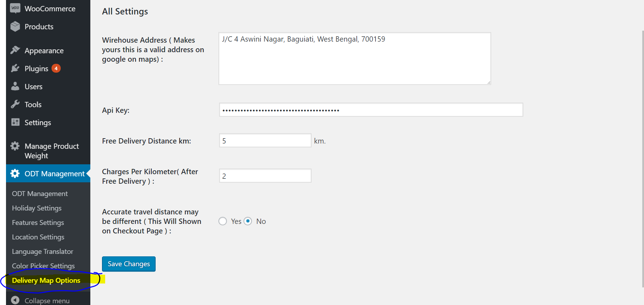644x305 pixels.
Task: Go to Location Settings link
Action: tap(38, 237)
